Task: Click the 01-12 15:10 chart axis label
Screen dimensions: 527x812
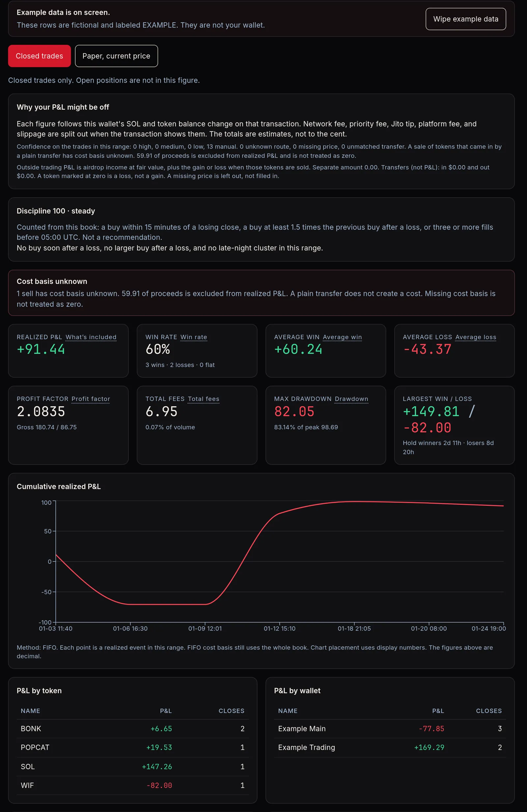Action: click(280, 629)
